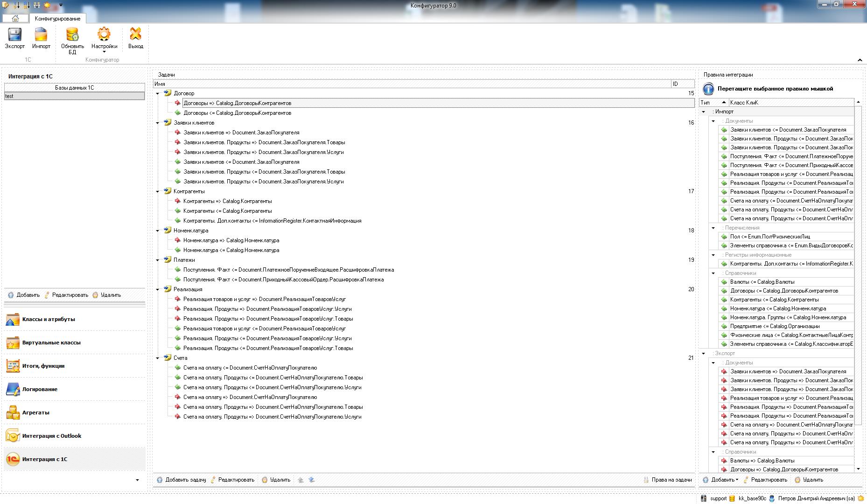Viewport: 867px width, 504px height.
Task: Open Классы и атрибуты section
Action: point(75,319)
